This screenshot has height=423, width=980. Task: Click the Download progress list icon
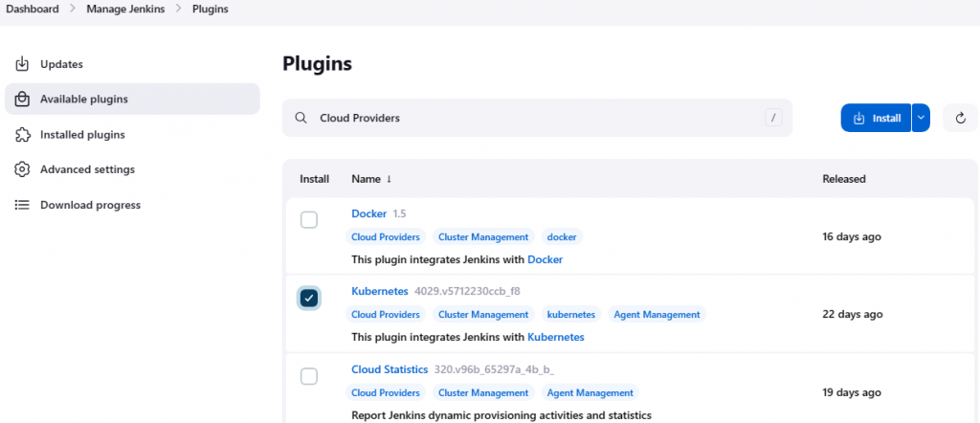[22, 205]
